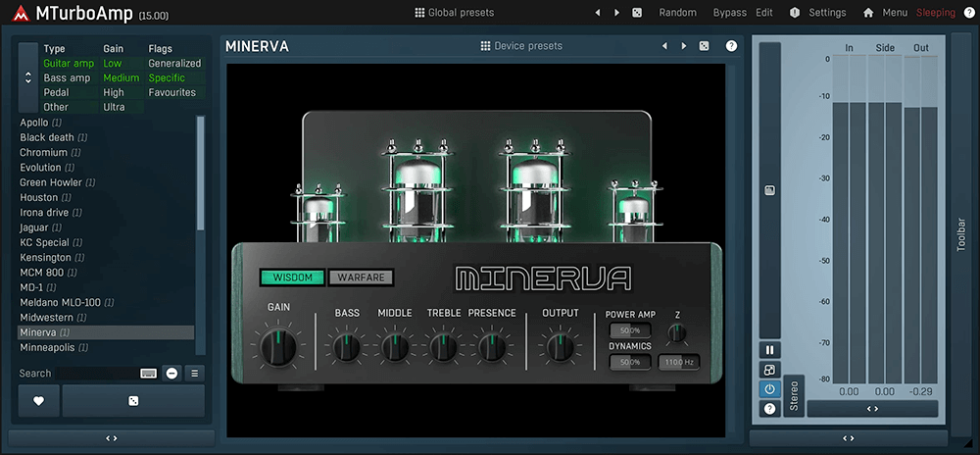The width and height of the screenshot is (980, 455).
Task: Open the list menu icon beside search
Action: click(194, 374)
